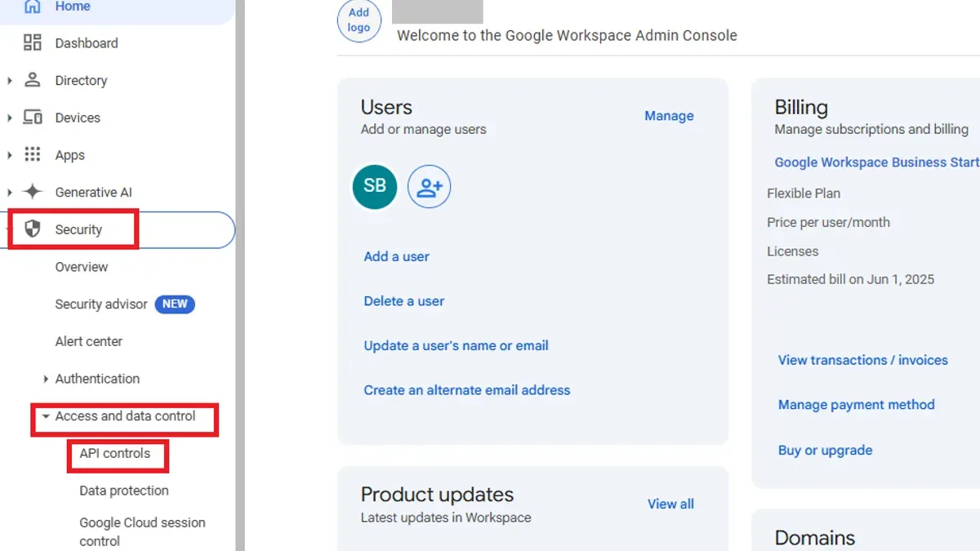Click the Flexible Plan text

[x=804, y=193]
